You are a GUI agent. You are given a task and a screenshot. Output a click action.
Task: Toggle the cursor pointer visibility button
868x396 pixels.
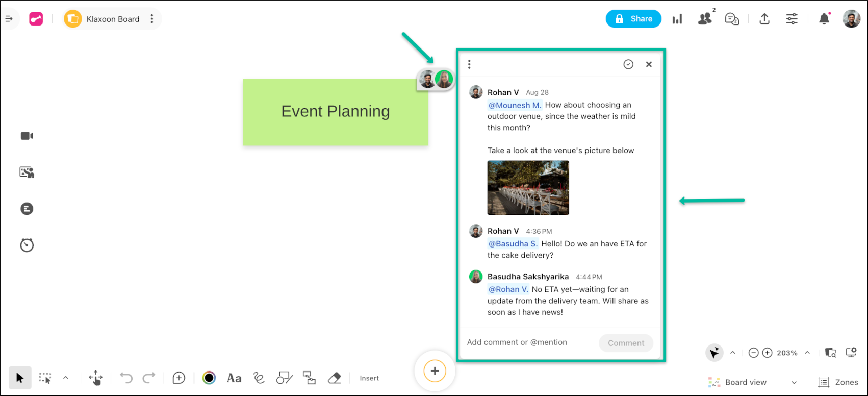click(714, 353)
